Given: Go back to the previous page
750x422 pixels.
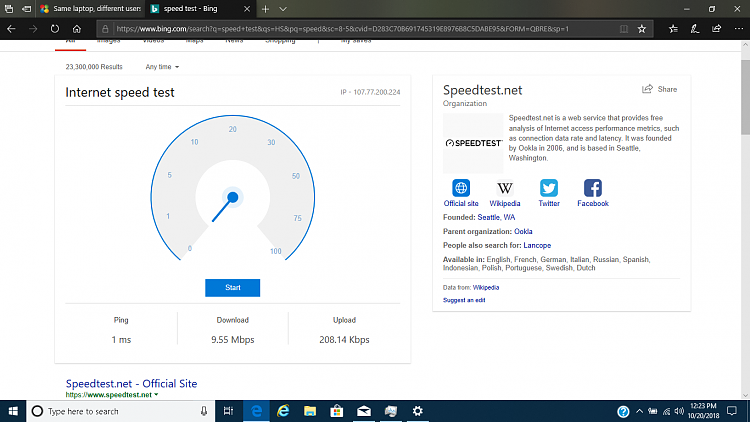Looking at the screenshot, I should point(11,29).
